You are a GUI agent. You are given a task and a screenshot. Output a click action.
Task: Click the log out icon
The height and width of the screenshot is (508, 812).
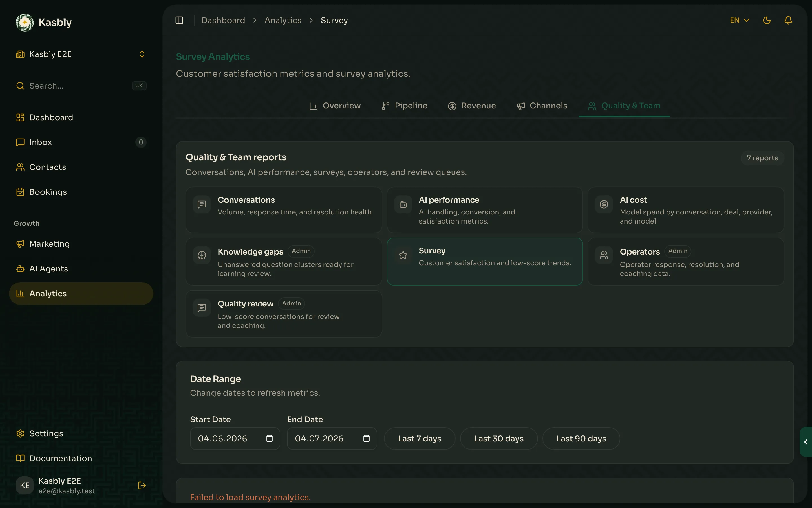(142, 485)
